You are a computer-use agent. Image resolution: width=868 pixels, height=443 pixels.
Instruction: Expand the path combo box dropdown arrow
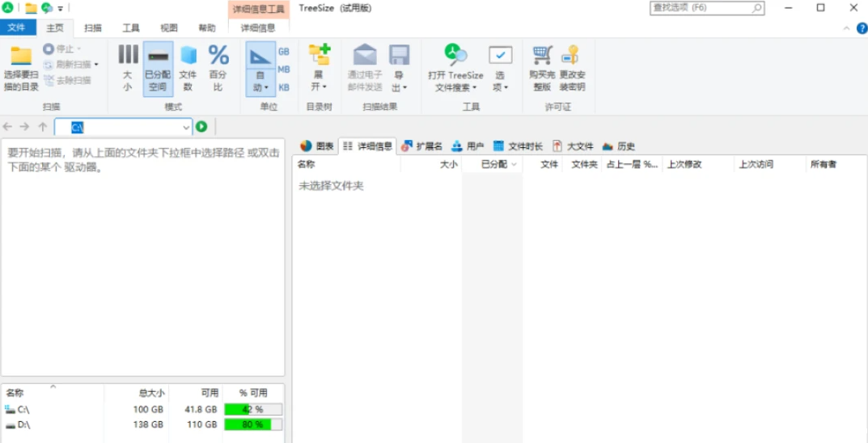click(186, 127)
